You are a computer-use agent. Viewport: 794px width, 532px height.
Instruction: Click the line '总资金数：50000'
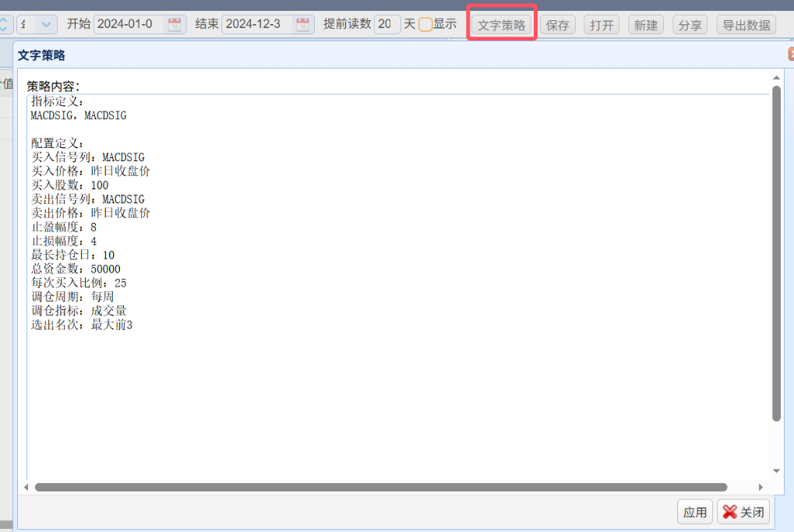(x=76, y=269)
